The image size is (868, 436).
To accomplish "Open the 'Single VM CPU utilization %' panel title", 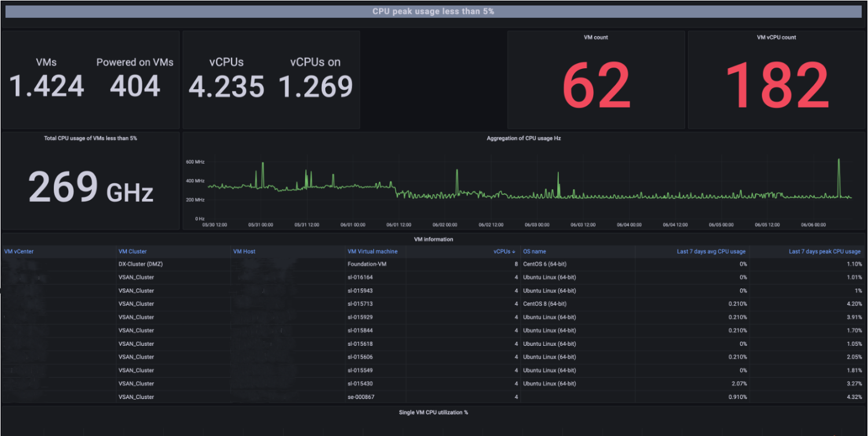I will pyautogui.click(x=433, y=412).
